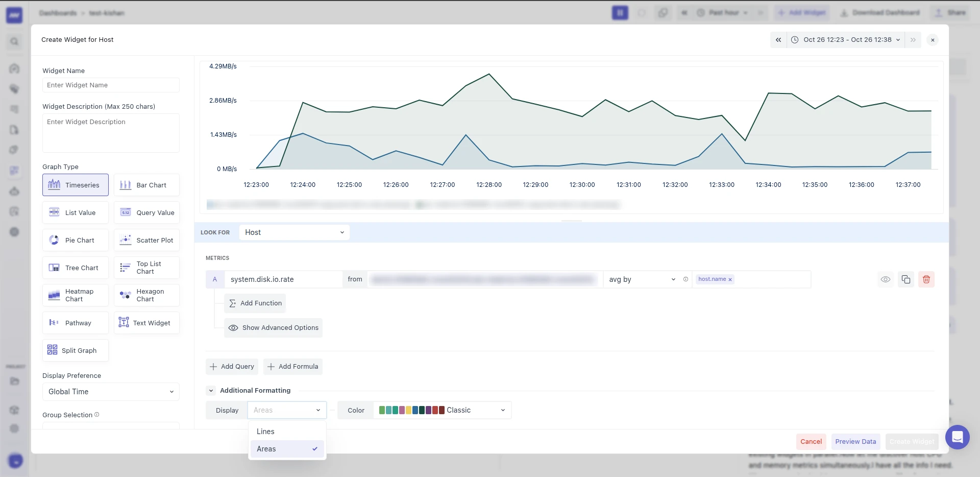Viewport: 980px width, 477px height.
Task: Duplicate query A with the copy icon
Action: point(906,279)
